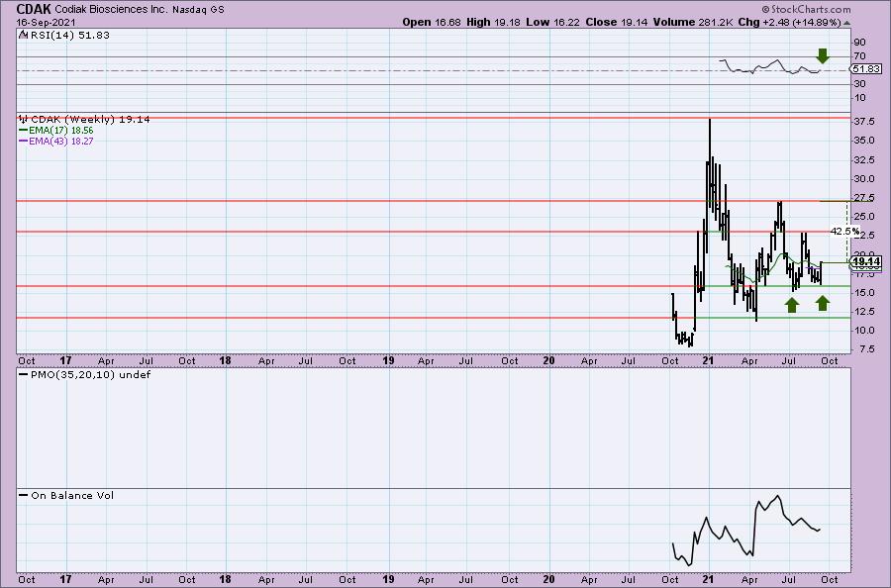Click the 42.5% measurement label

point(845,232)
